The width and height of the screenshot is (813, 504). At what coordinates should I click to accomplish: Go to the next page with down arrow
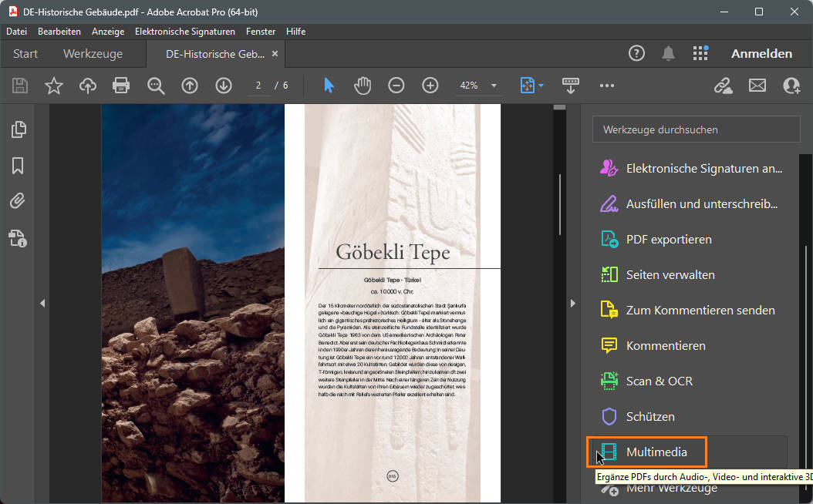224,86
